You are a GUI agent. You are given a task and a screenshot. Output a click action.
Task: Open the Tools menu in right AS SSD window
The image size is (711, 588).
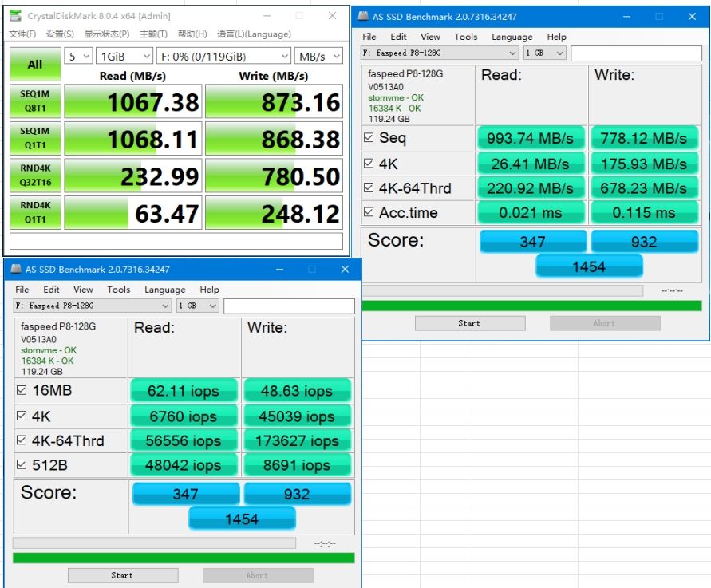(466, 37)
